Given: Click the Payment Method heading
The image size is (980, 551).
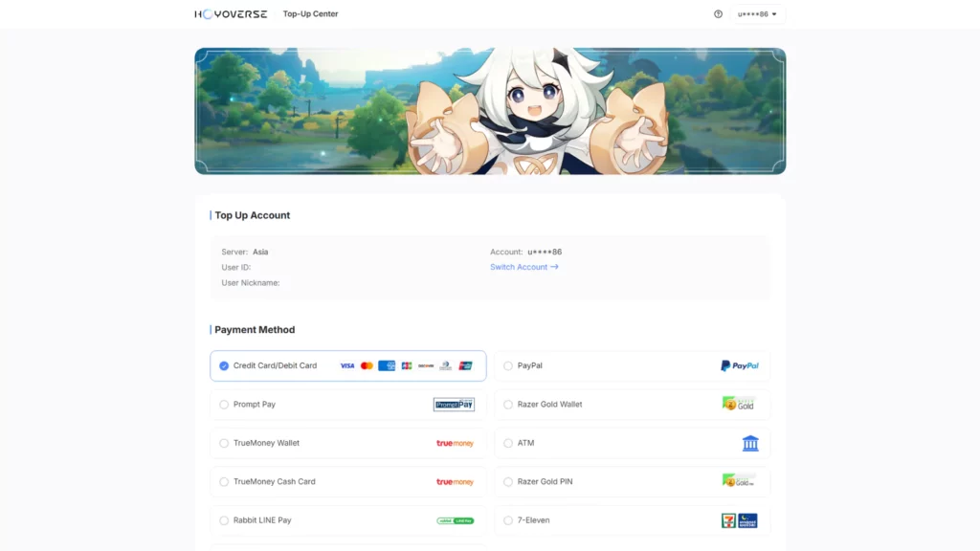Looking at the screenshot, I should click(255, 330).
